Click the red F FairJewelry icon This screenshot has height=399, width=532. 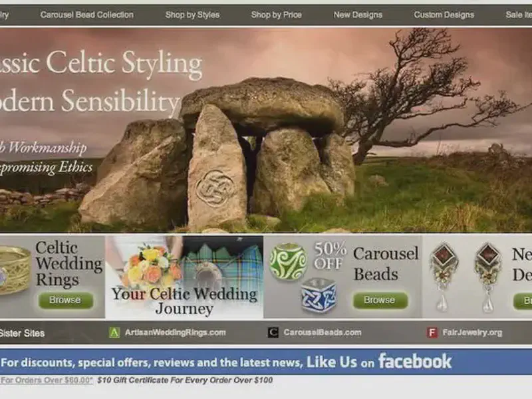tap(432, 332)
